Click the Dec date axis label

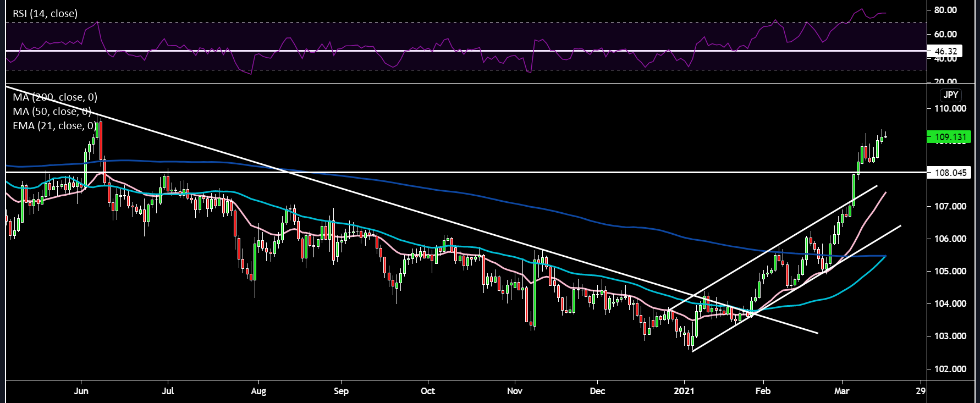point(597,391)
